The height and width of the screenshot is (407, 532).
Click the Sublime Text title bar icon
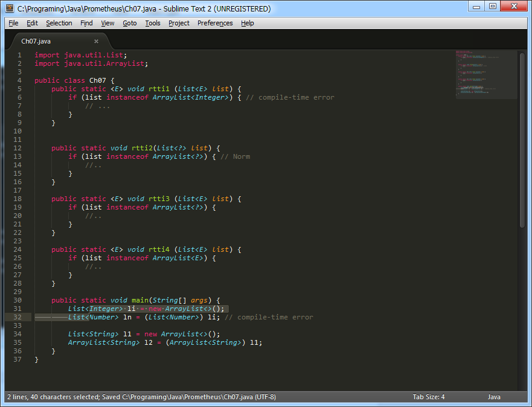click(10, 8)
